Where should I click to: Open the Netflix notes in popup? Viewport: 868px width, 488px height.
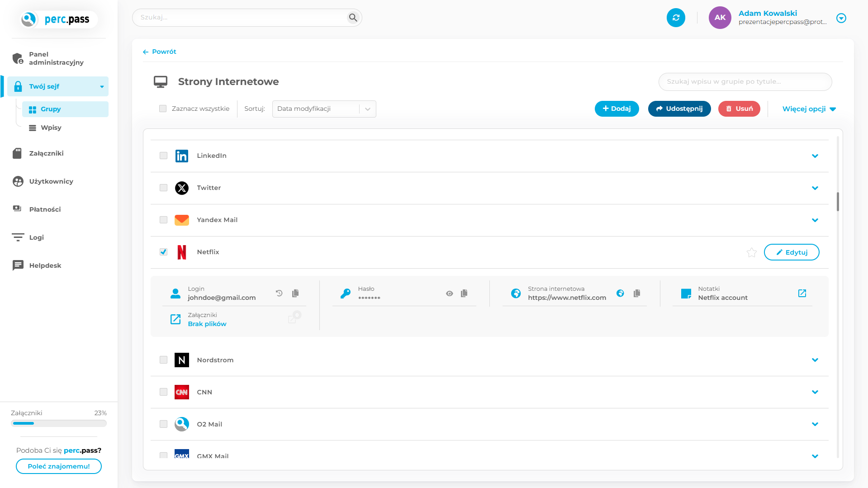tap(802, 294)
